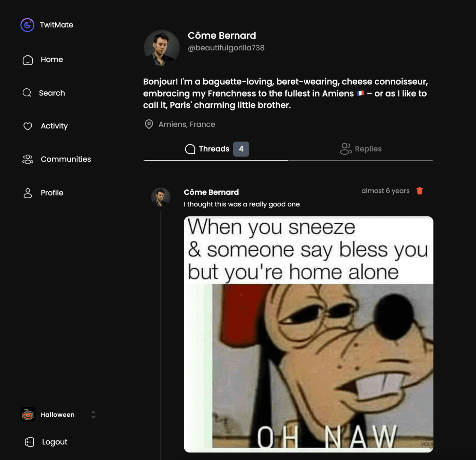
Task: Open Côme Bernard's large profile photo
Action: (x=161, y=48)
